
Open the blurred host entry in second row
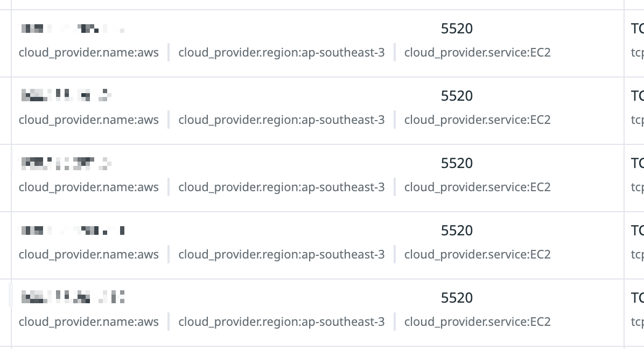click(66, 95)
